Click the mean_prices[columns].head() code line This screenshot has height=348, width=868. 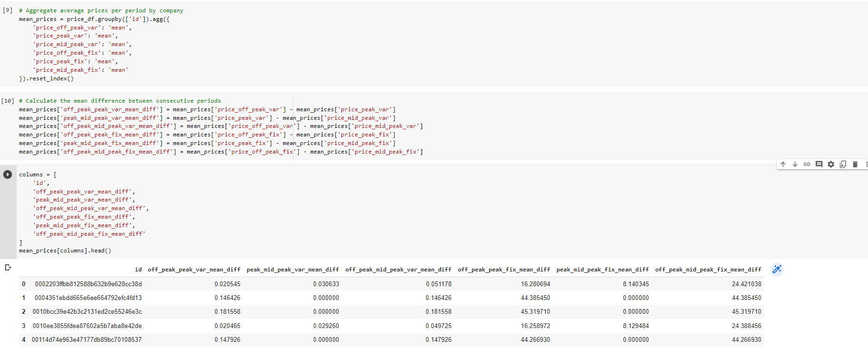click(65, 251)
